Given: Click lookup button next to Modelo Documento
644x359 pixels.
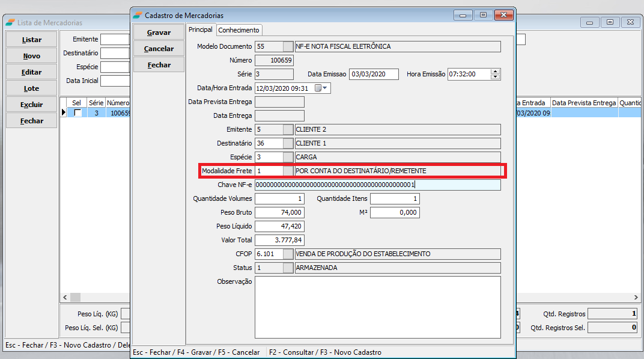Looking at the screenshot, I should [288, 46].
